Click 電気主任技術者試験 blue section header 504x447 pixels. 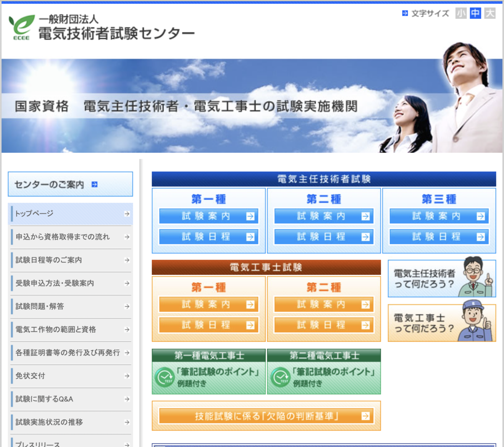[324, 179]
